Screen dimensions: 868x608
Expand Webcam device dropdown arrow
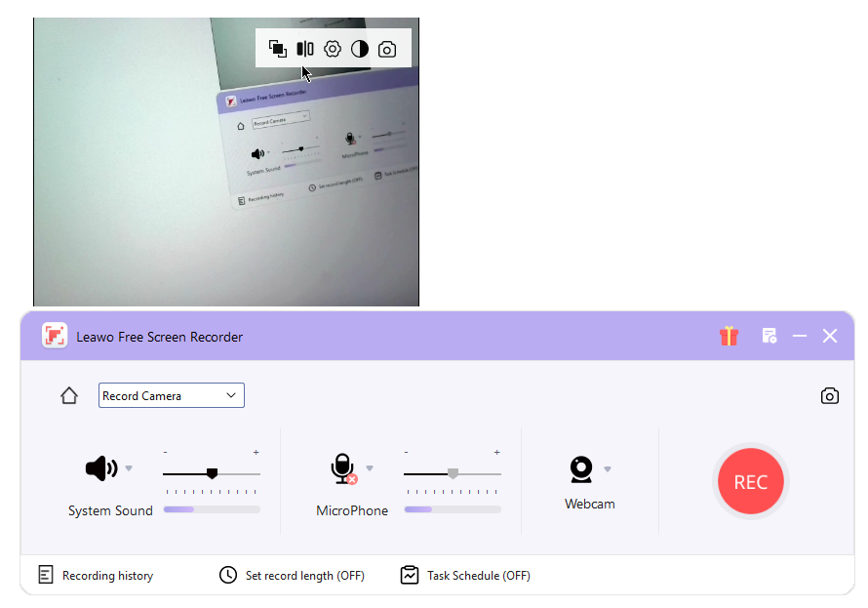(608, 469)
